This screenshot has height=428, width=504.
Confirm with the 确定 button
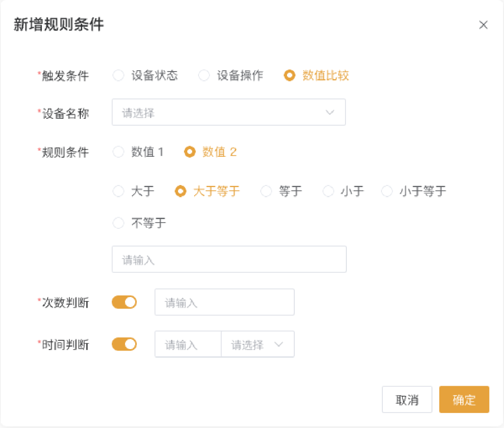coord(464,400)
